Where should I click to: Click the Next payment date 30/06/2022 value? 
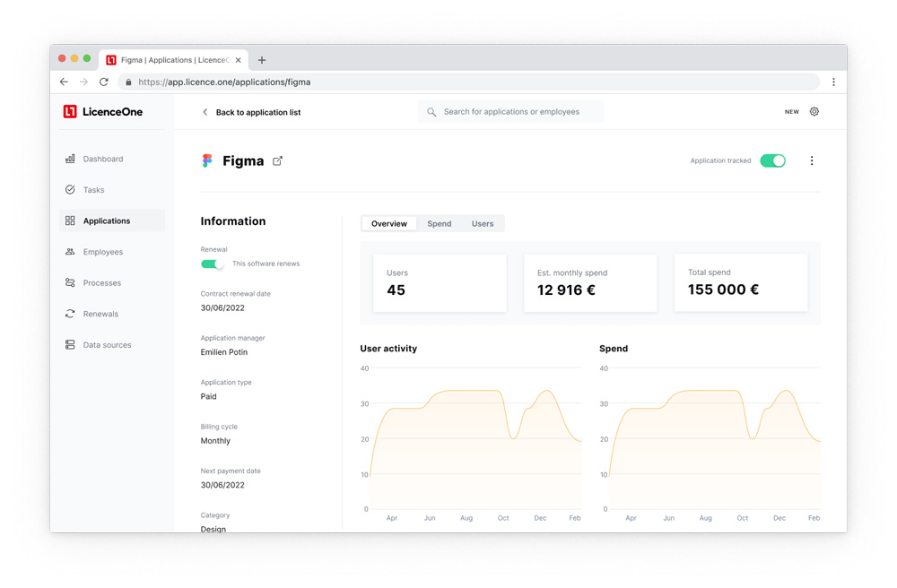tap(222, 485)
